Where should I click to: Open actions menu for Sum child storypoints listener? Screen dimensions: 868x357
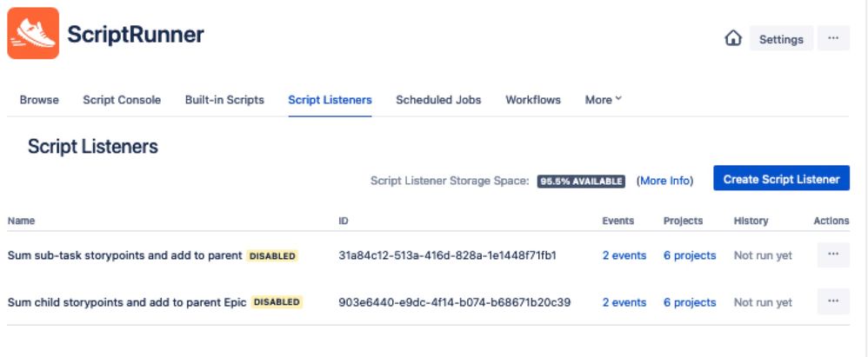833,301
